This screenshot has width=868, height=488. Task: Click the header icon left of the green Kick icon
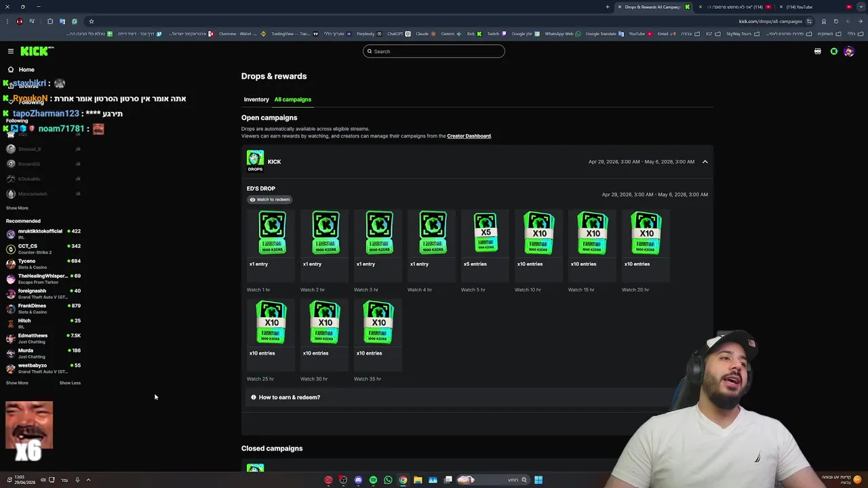tap(818, 52)
